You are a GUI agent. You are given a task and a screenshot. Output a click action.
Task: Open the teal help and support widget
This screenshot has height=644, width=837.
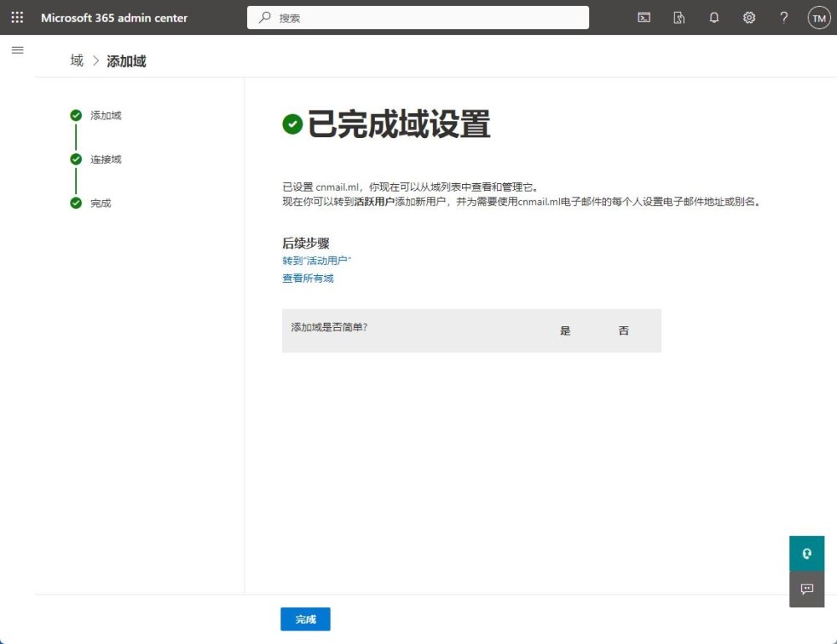coord(807,554)
